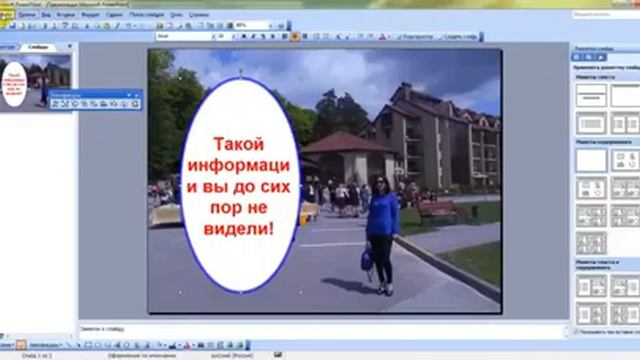This screenshot has width=640, height=360.
Task: Expand drawing toolbar font color arrow
Action: (193, 346)
